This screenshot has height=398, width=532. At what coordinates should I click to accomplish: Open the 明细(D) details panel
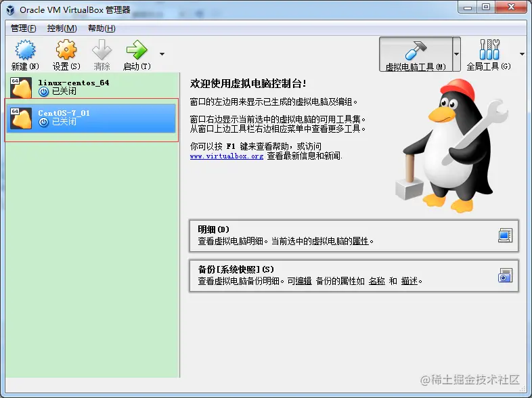354,236
